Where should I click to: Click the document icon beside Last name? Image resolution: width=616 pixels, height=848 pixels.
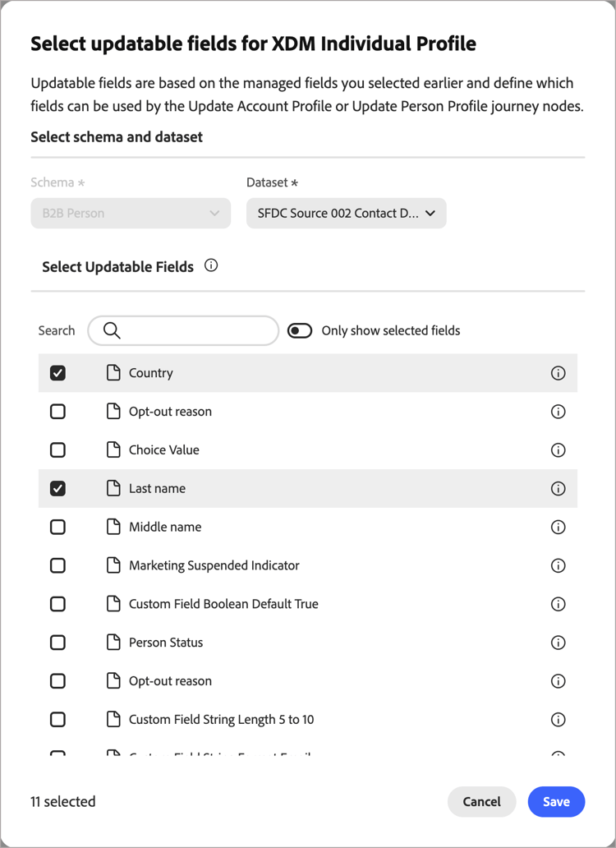[x=113, y=488]
